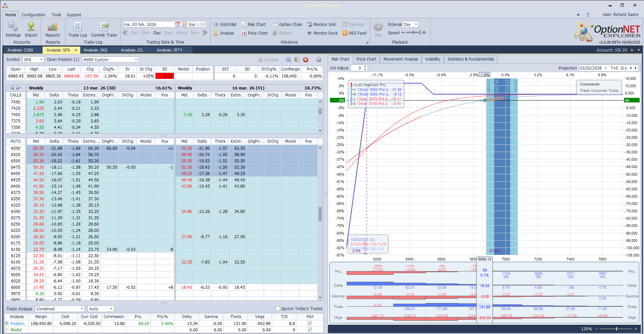Image resolution: width=644 pixels, height=334 pixels.
Task: Open the Option Chain window
Action: (287, 24)
